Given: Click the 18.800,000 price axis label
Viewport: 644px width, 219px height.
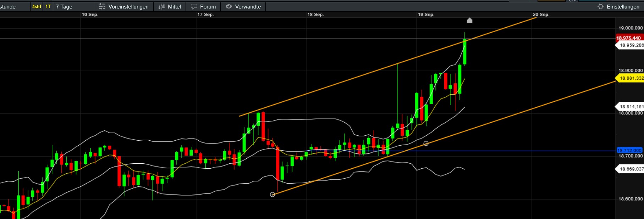Looking at the screenshot, I should point(631,113).
